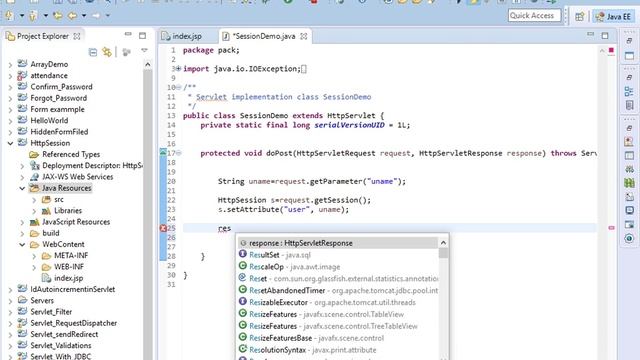Open the Project Explorer view menu triangle

tap(144, 51)
